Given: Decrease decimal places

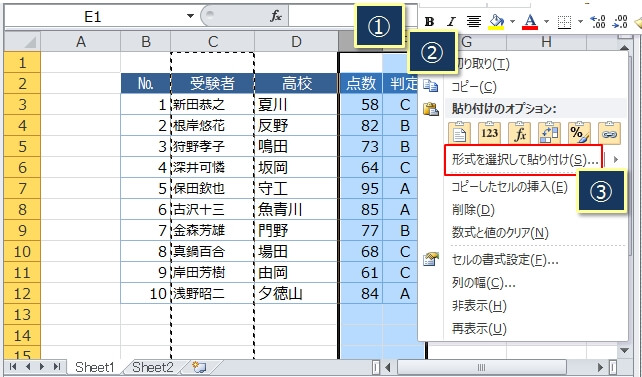Looking at the screenshot, I should point(620,21).
